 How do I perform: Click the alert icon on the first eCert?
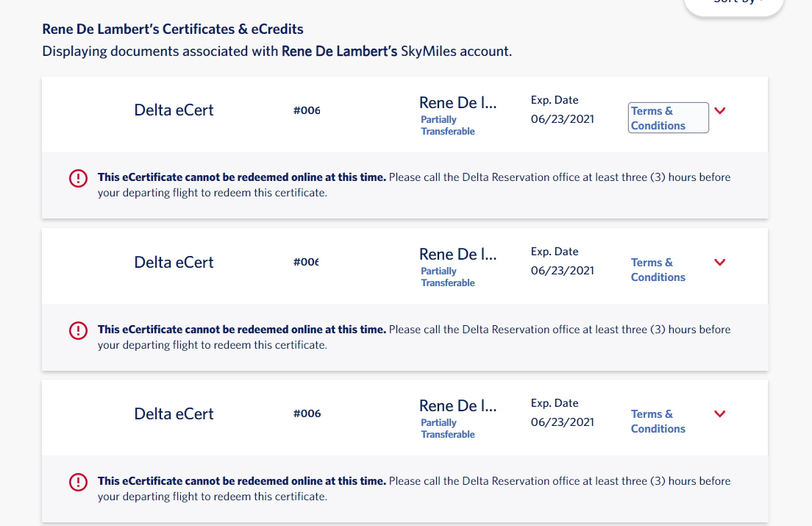pyautogui.click(x=78, y=178)
